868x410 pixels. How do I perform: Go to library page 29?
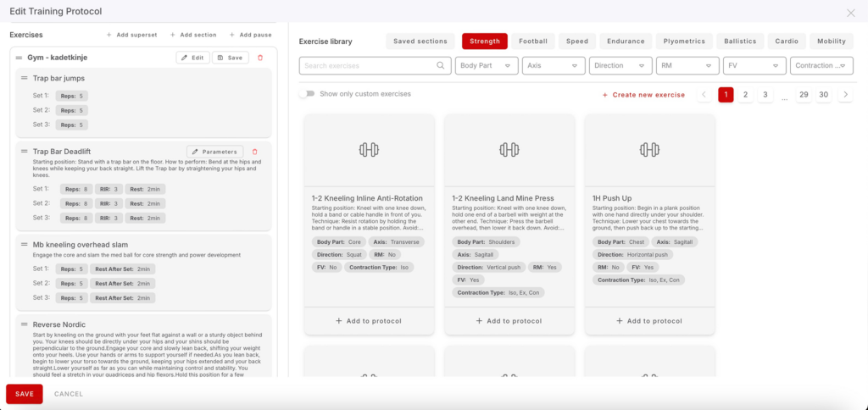tap(804, 95)
